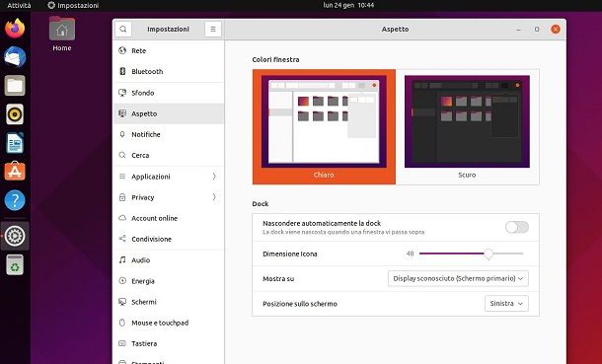Screen dimensions: 602x364
Task: Click the Settings gear in dock
Action: tap(15, 236)
